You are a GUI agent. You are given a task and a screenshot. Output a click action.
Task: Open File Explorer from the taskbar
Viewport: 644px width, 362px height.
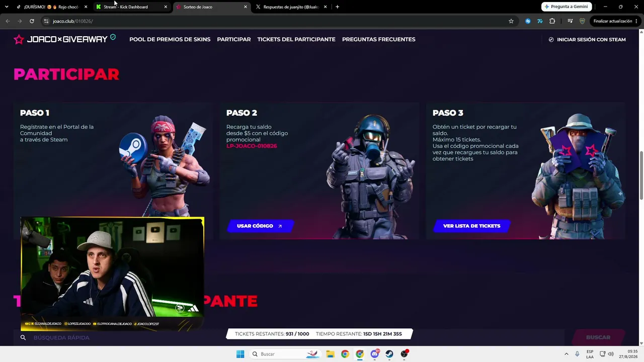point(330,354)
